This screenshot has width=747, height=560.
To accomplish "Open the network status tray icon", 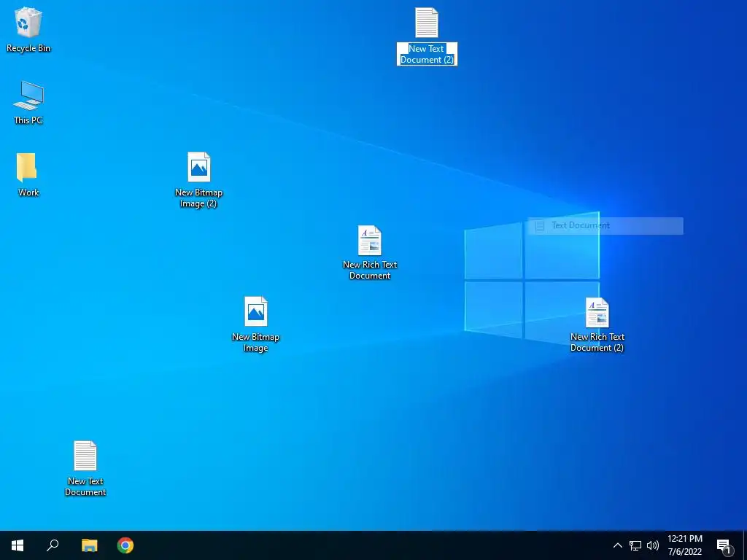I will pos(635,545).
